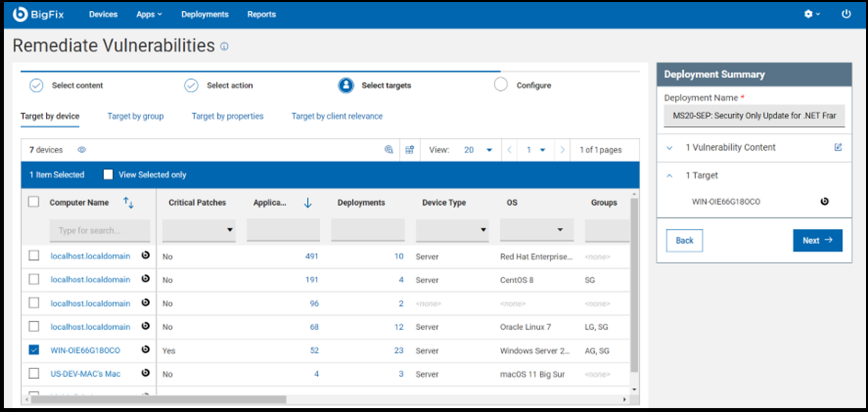
Task: Uncheck the WIN-OIE66G18OCO device checkbox
Action: coord(34,350)
